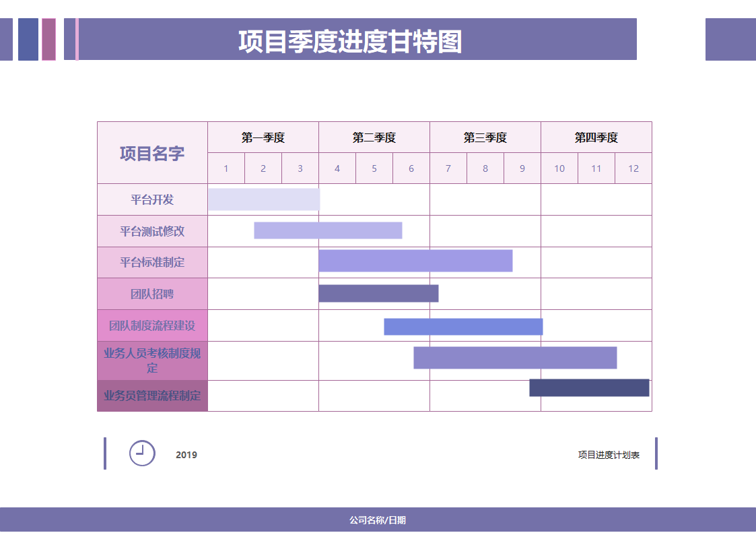This screenshot has height=535, width=756.
Task: Select the 项目名字 header cell
Action: (x=152, y=153)
